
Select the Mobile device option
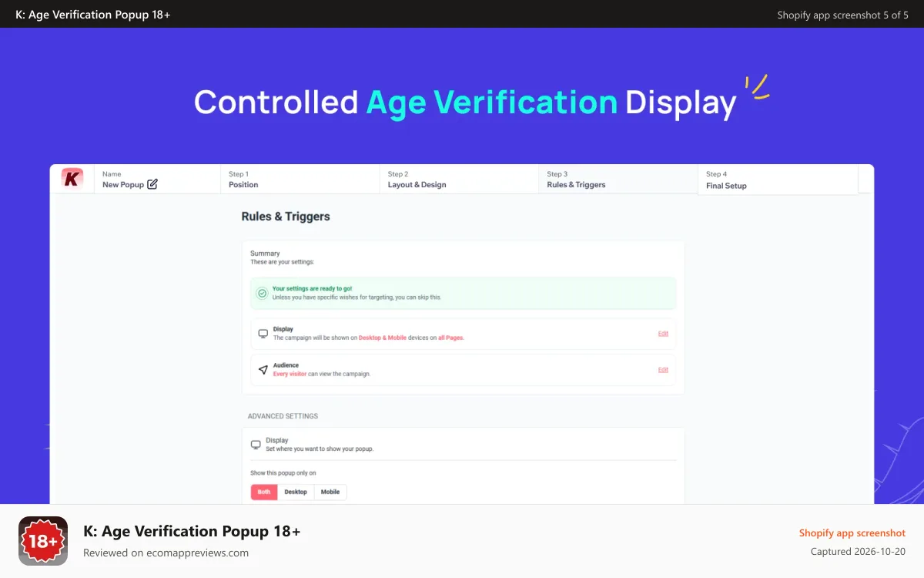tap(330, 492)
